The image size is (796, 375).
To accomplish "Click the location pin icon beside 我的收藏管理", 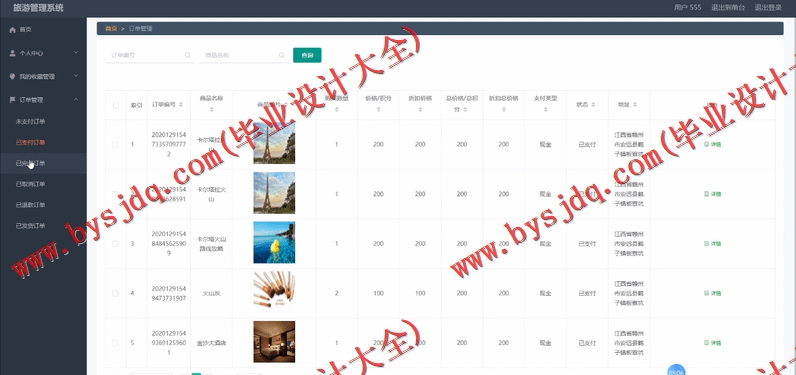I will click(13, 76).
